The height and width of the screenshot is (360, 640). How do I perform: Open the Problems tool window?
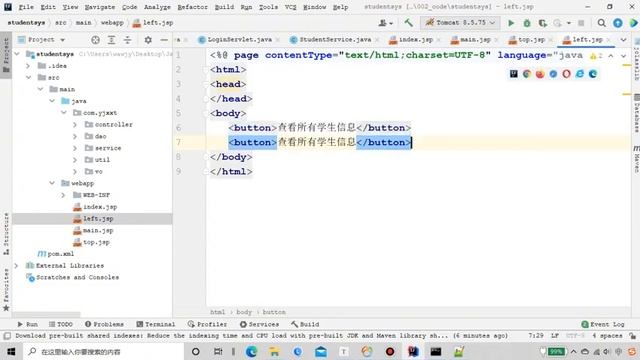click(x=104, y=324)
